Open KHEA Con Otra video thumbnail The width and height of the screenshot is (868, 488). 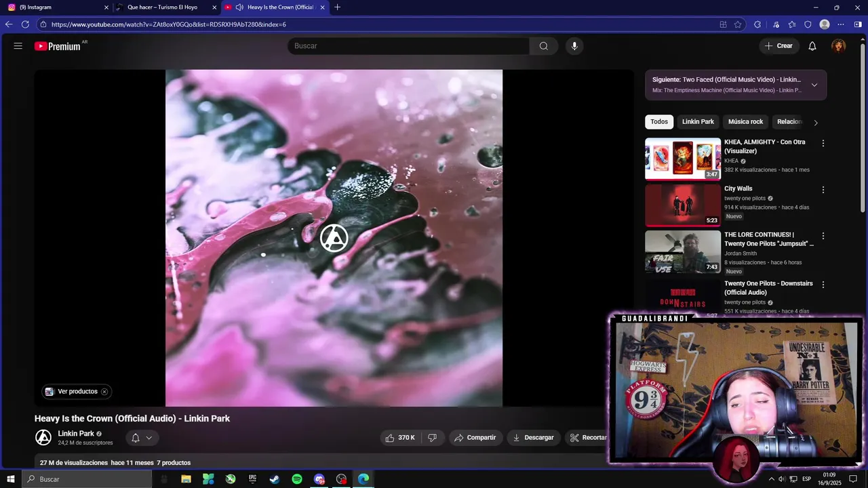[x=683, y=159]
